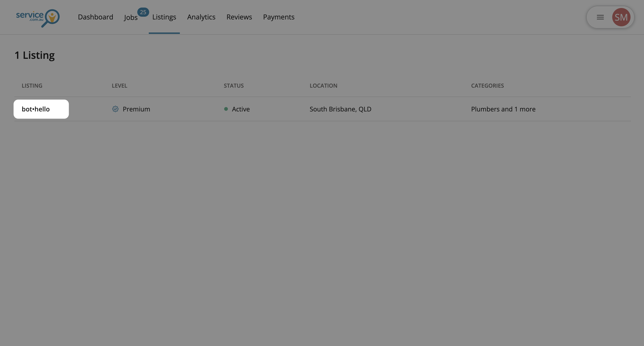This screenshot has width=644, height=346.
Task: Open the bot•hello listing
Action: click(x=36, y=109)
